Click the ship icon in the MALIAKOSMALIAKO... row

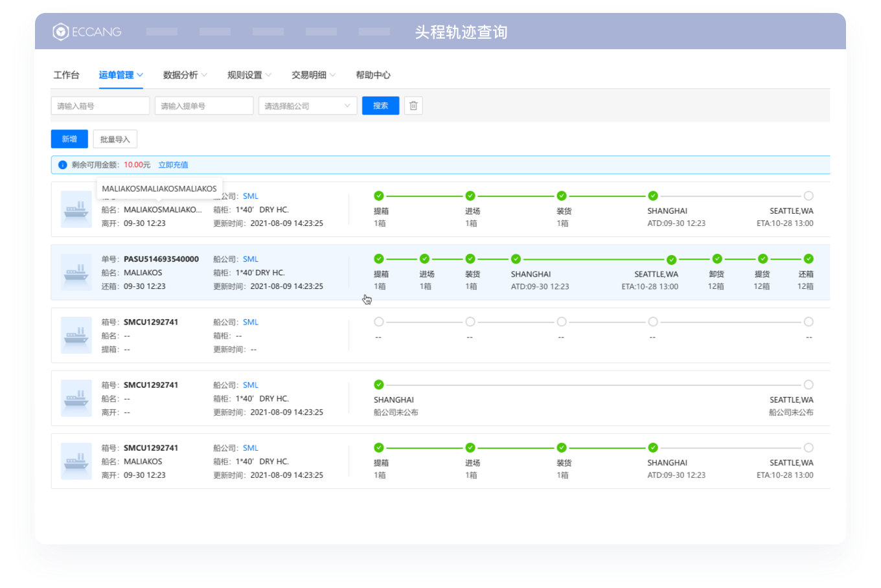click(x=76, y=210)
